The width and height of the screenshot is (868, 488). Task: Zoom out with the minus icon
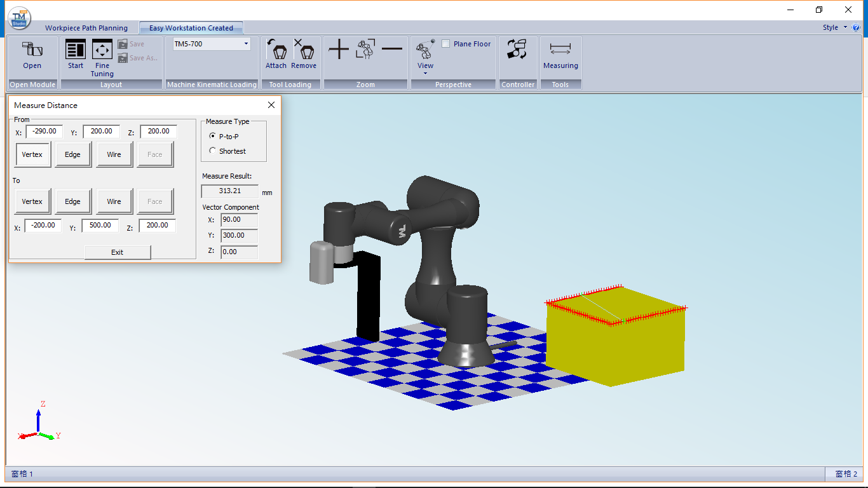392,50
